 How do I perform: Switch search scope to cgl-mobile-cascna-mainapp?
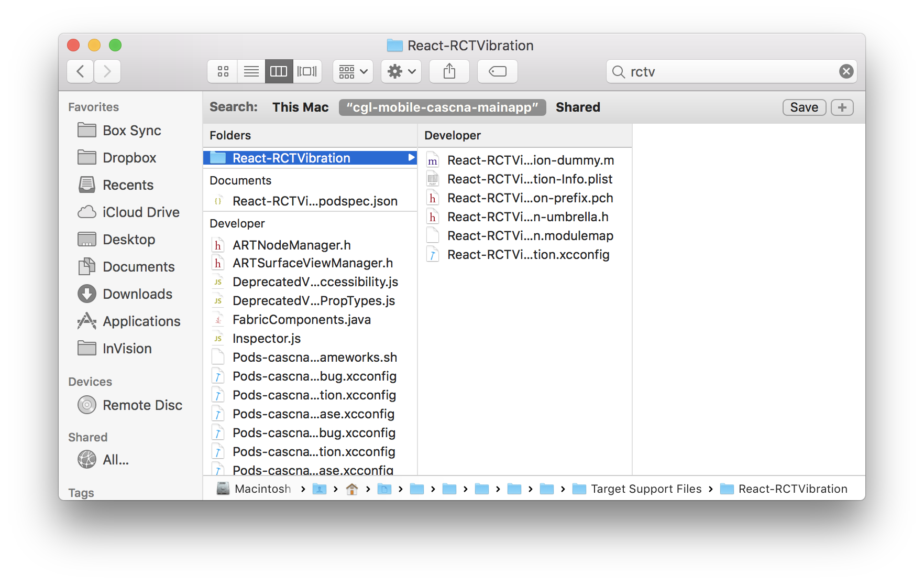443,107
